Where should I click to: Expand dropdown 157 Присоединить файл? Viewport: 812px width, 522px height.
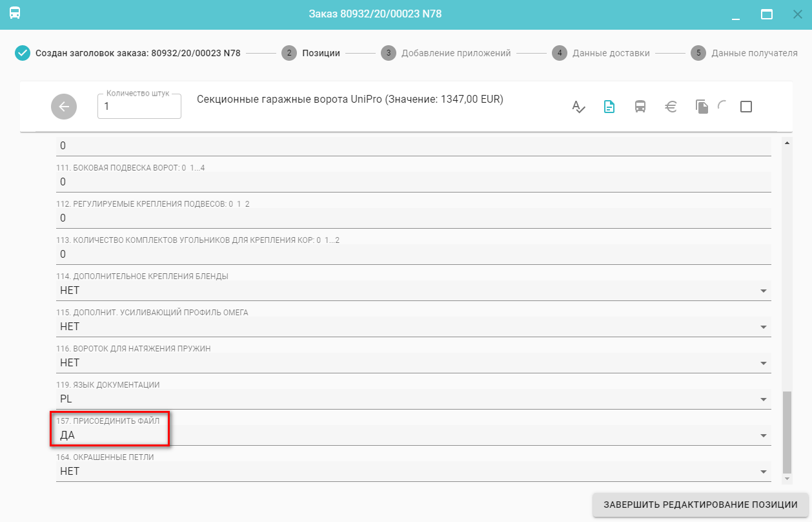[413, 435]
